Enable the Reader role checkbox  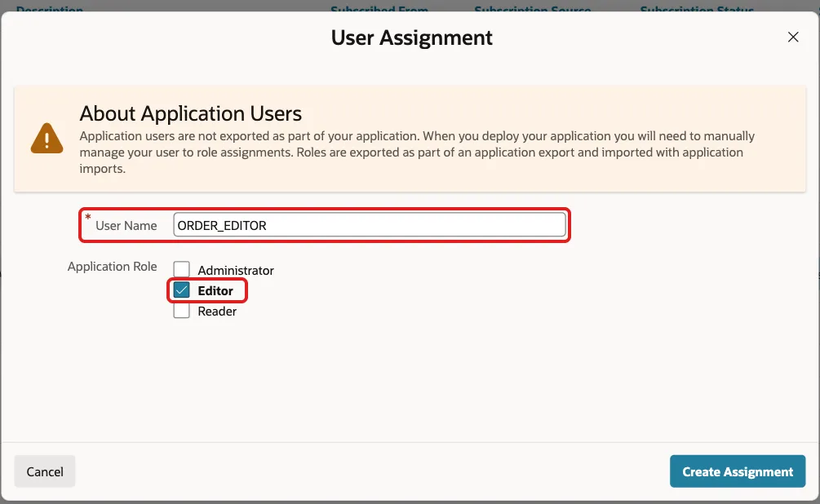pos(181,311)
